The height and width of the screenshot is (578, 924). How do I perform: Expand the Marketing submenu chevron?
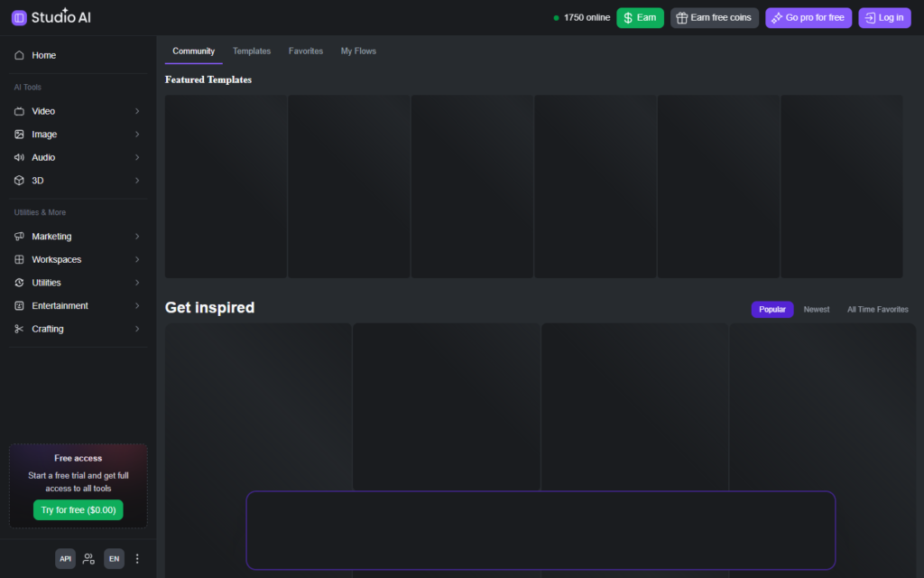coord(137,237)
